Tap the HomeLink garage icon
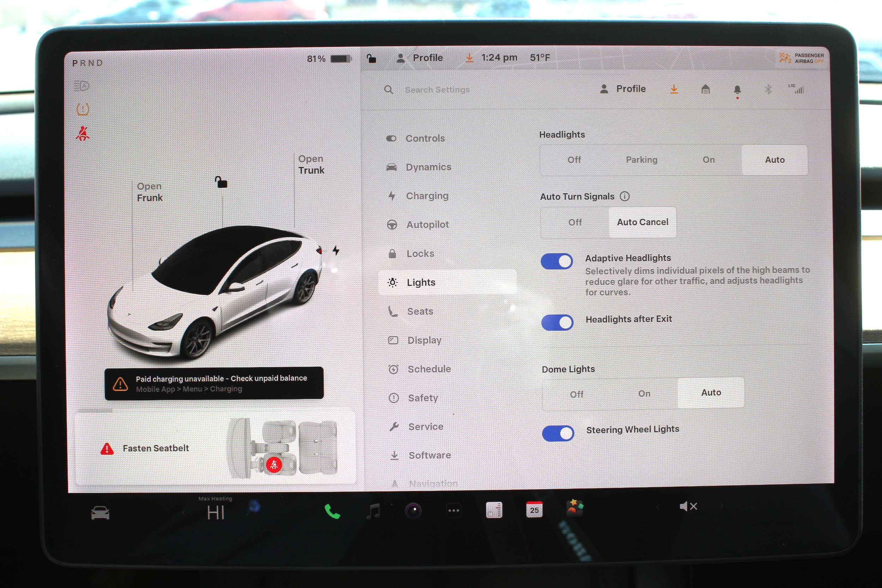 (x=705, y=89)
